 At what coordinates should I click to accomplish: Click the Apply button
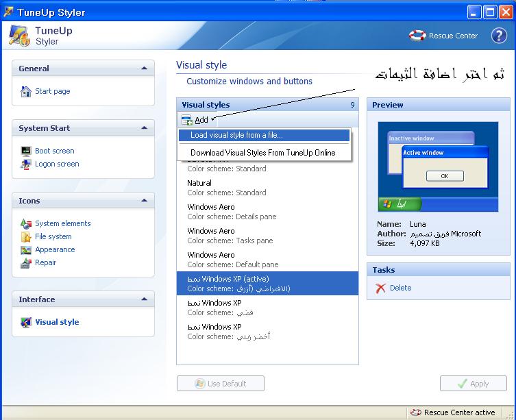pyautogui.click(x=474, y=384)
